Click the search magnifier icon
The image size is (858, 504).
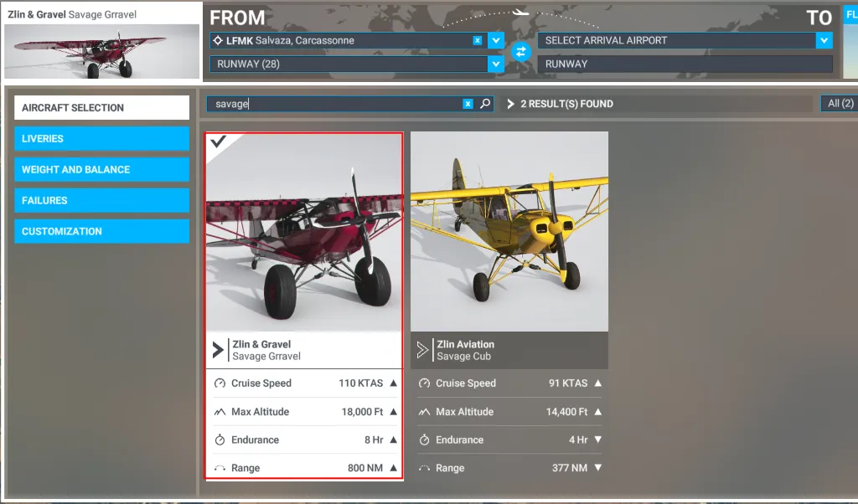tap(484, 104)
